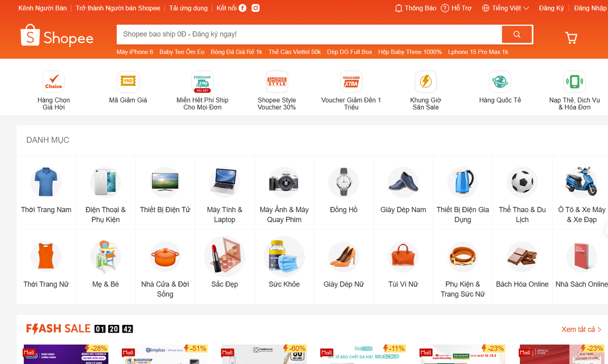Open the Máy iPhone 6 trending search
Image resolution: width=608 pixels, height=364 pixels.
[x=135, y=52]
